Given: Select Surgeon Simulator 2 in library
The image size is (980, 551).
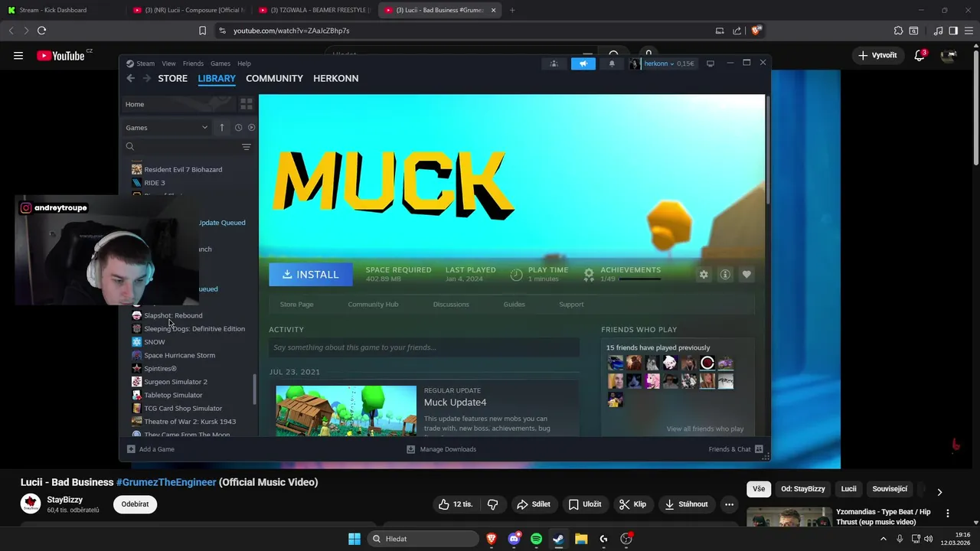Looking at the screenshot, I should point(175,382).
